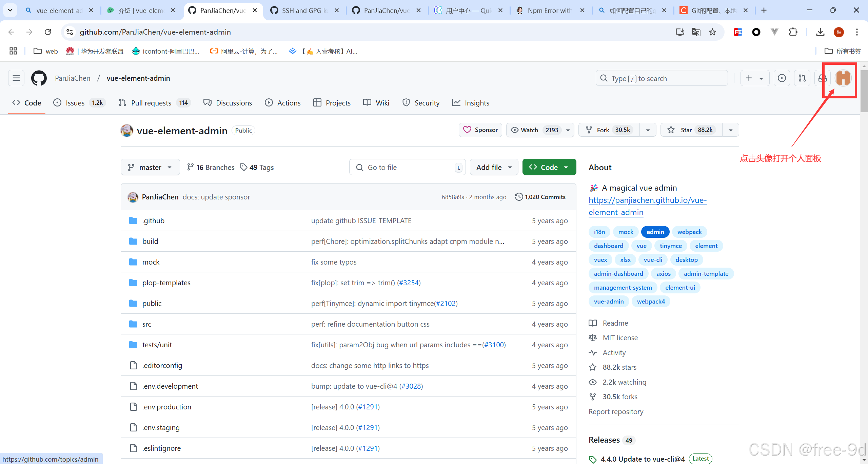Click the Go to file search field
The height and width of the screenshot is (464, 868).
point(407,167)
